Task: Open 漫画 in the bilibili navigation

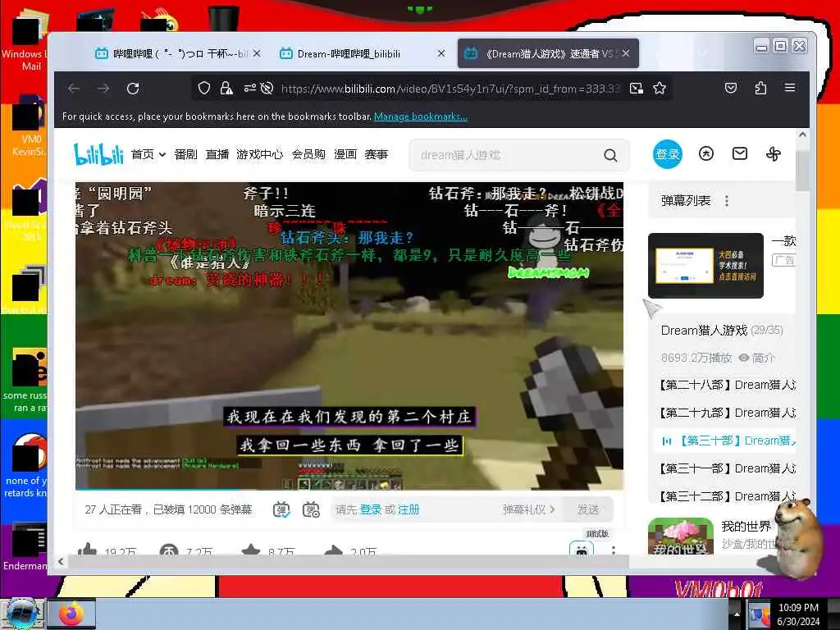Action: click(345, 154)
